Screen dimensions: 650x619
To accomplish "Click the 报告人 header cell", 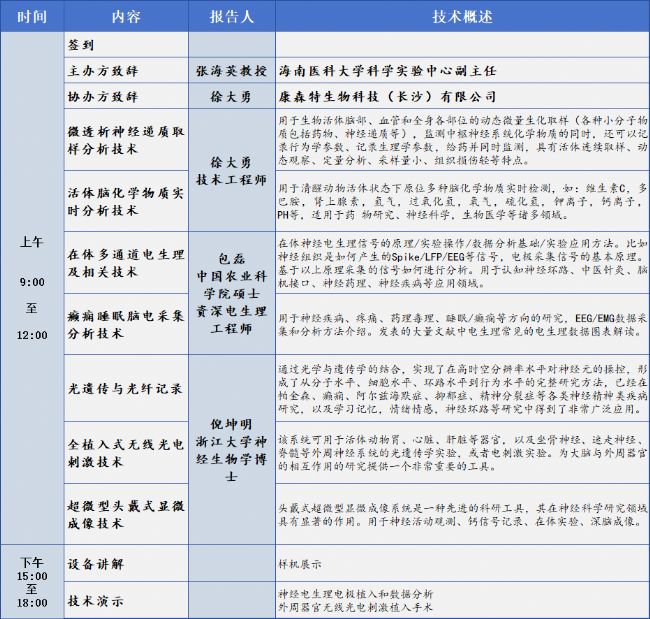I will (x=231, y=17).
